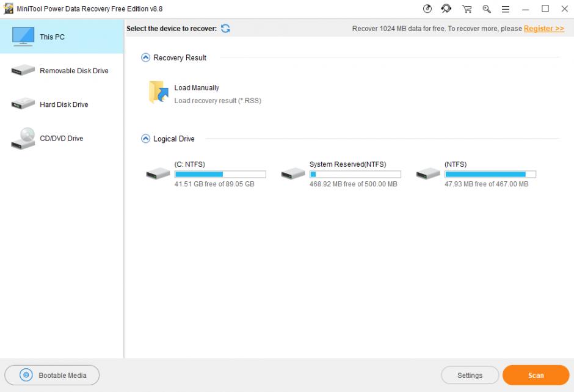Viewport: 574px width, 392px height.
Task: Open the Settings button
Action: click(x=470, y=375)
